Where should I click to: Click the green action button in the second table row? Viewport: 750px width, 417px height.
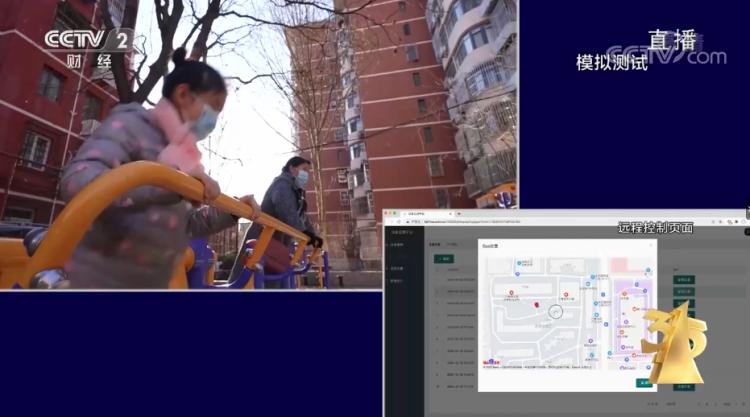click(x=684, y=291)
